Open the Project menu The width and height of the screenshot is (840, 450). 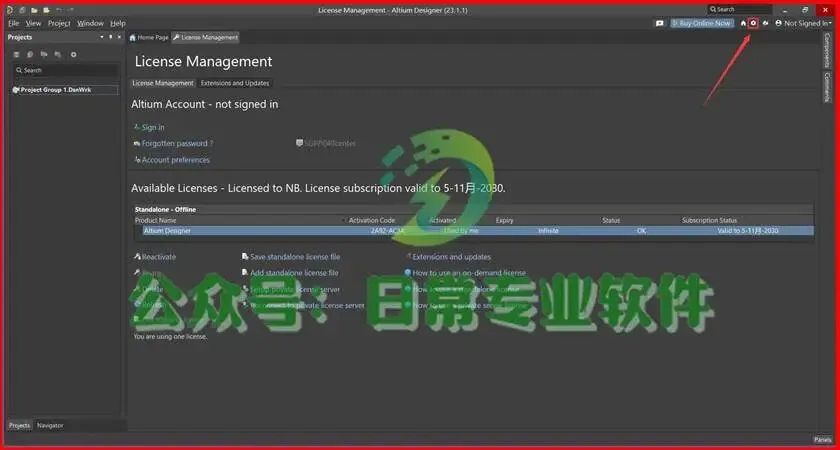(x=59, y=23)
